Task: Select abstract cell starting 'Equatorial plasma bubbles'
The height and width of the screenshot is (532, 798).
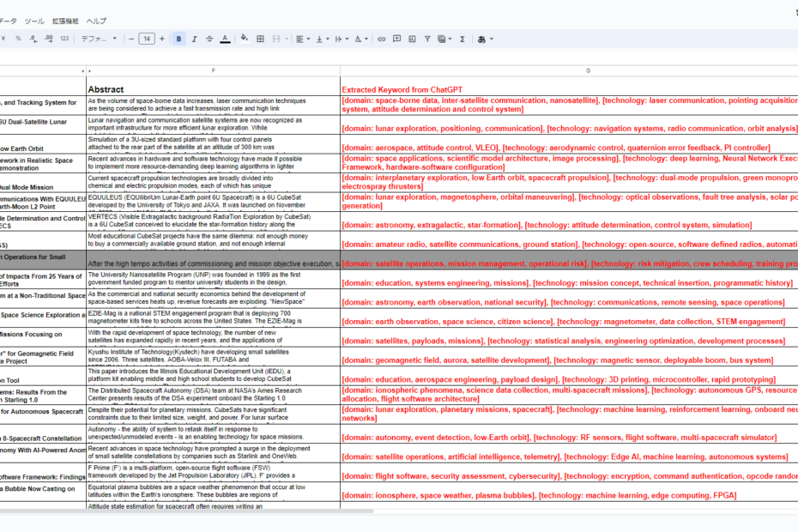Action: pyautogui.click(x=214, y=493)
